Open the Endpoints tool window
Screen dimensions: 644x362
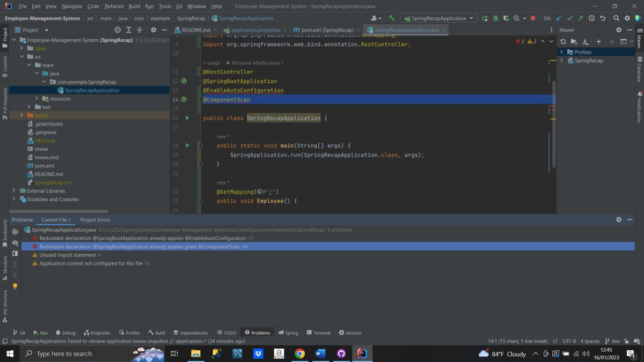pyautogui.click(x=97, y=333)
